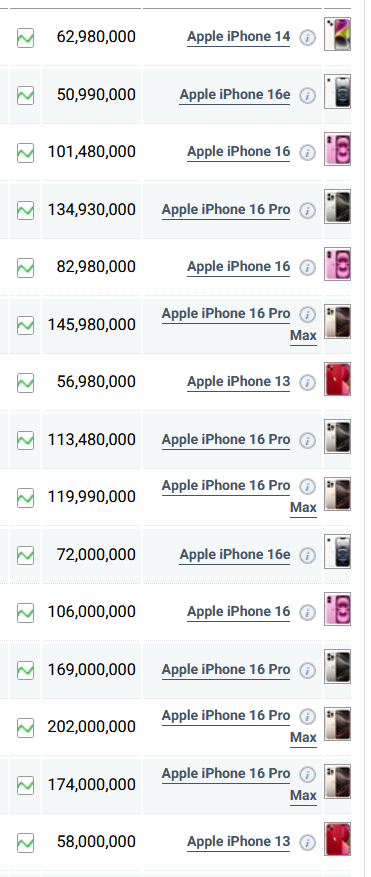Click the 119,990,000 price cell
The width and height of the screenshot is (371, 877).
point(91,497)
